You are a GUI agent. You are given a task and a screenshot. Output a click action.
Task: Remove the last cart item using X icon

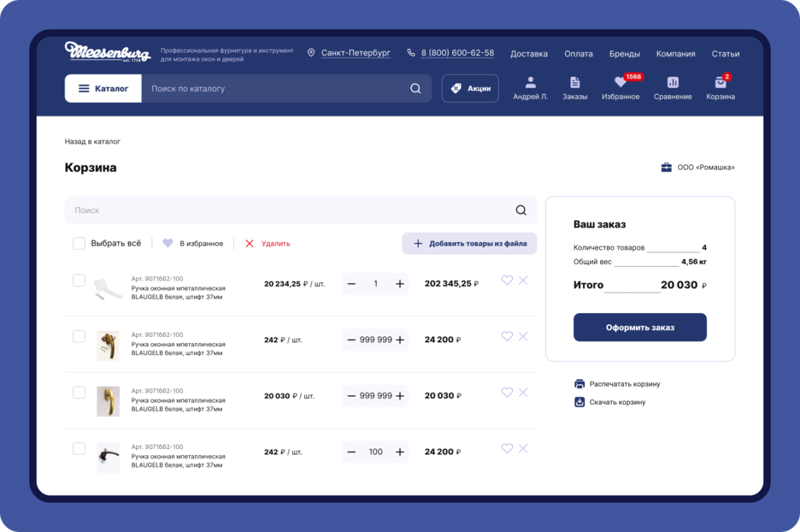(x=523, y=448)
